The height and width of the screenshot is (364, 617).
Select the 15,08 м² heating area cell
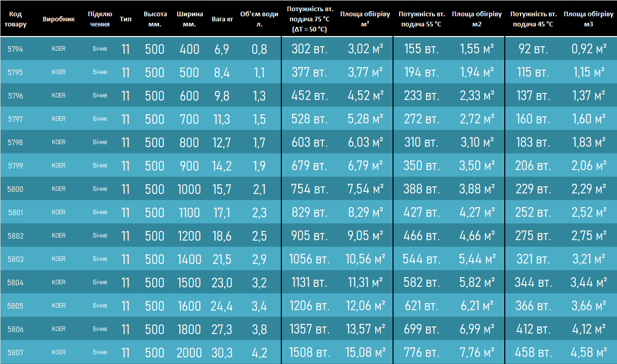point(365,353)
